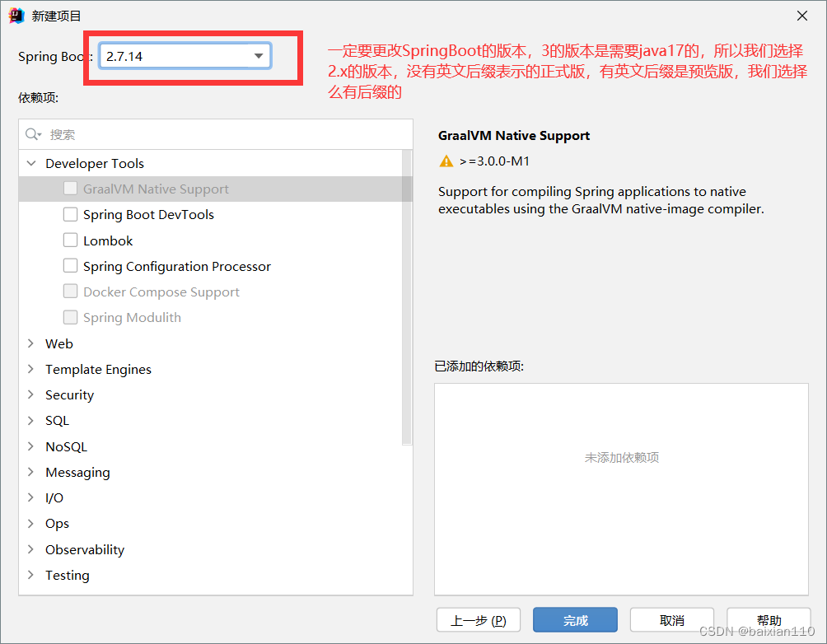
Task: Click the 取消 cancel button
Action: tap(672, 620)
